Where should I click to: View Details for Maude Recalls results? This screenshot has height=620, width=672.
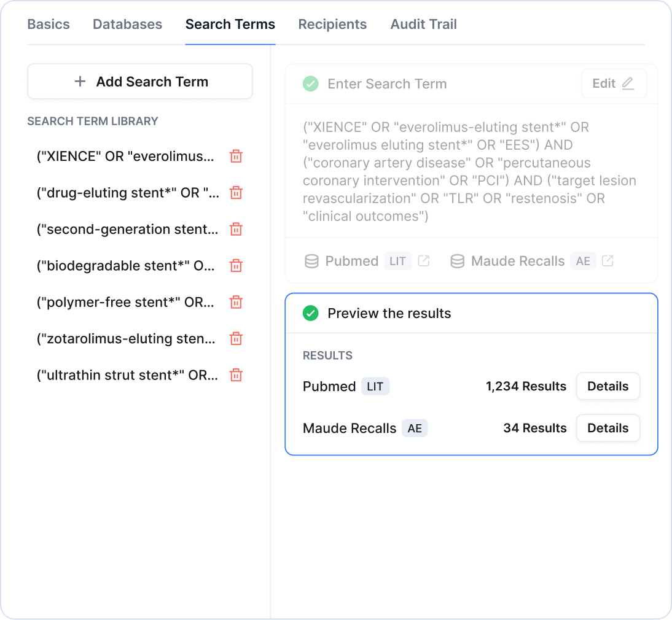tap(608, 428)
